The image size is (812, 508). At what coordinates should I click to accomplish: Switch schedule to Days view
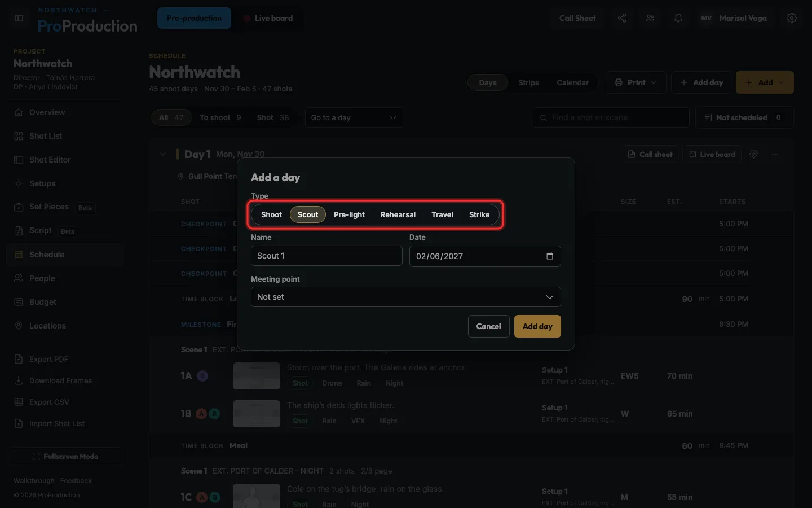pyautogui.click(x=488, y=82)
